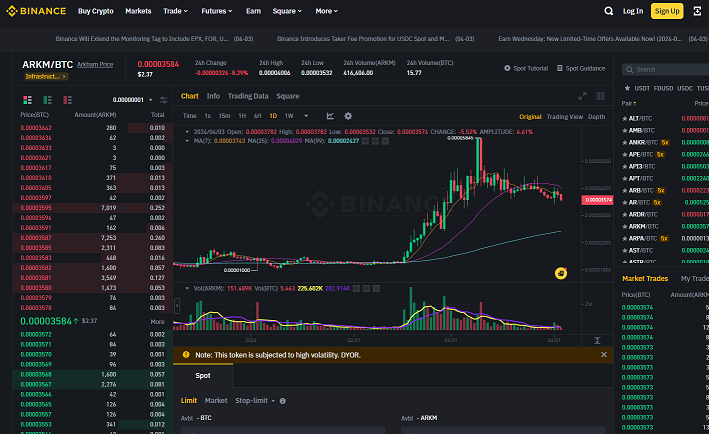Show both bids and asks order book view

click(x=28, y=100)
